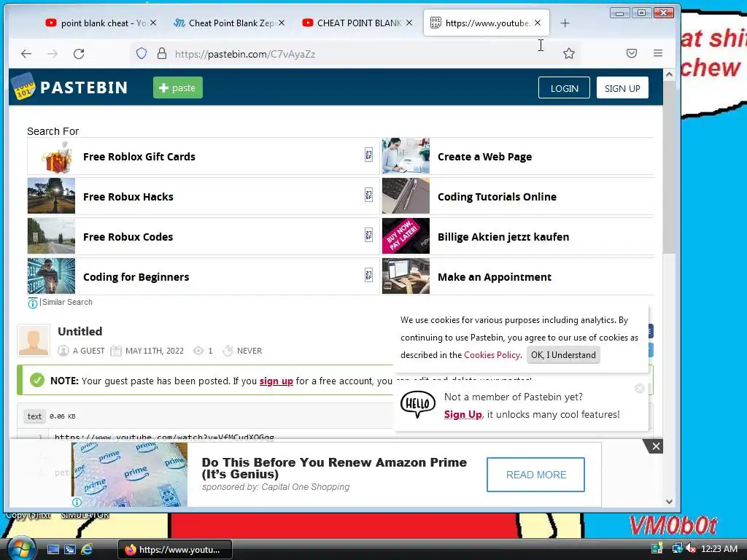Dismiss the 'Not a member' popup
The height and width of the screenshot is (560, 747).
[x=640, y=389]
